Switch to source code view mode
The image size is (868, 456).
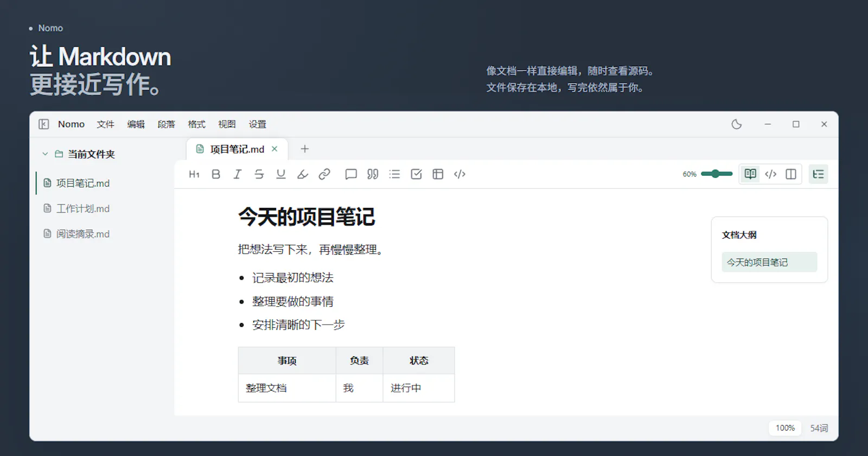coord(771,174)
